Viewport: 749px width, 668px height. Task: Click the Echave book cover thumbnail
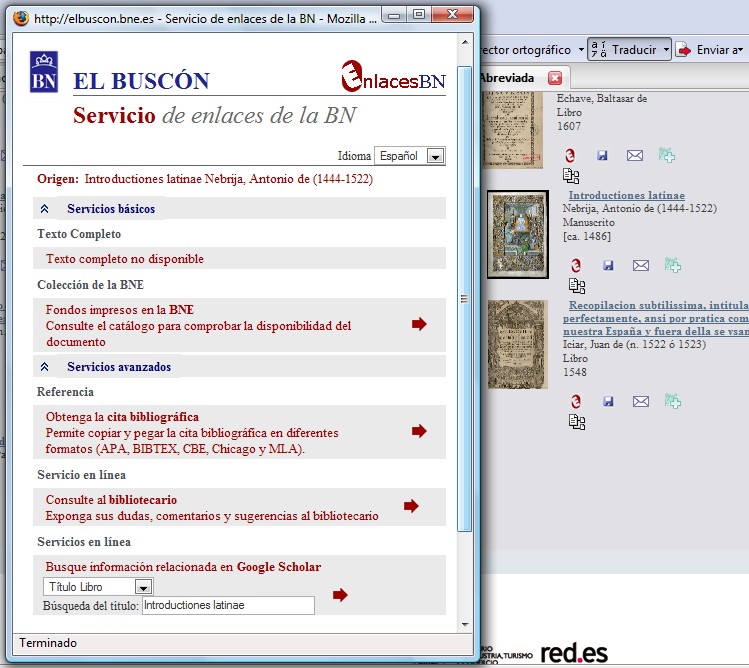512,130
